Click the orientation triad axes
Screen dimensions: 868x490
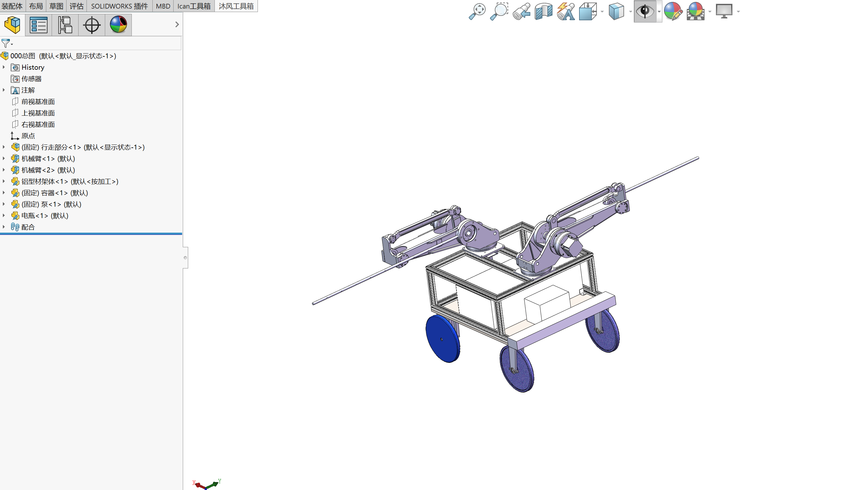(207, 484)
